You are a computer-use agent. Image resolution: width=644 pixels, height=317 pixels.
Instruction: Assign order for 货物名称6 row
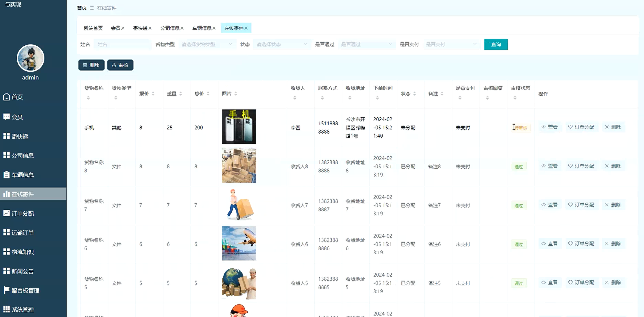582,244
